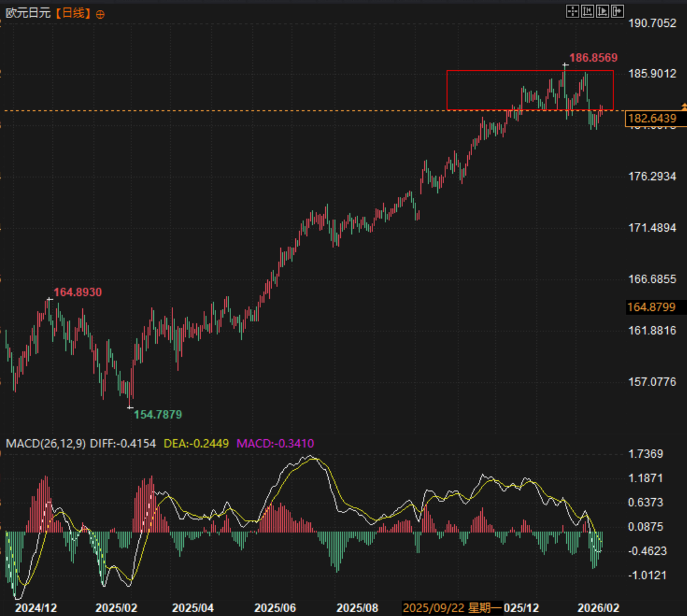Click the 185.9012 axis value
This screenshot has height=616, width=687.
(652, 73)
